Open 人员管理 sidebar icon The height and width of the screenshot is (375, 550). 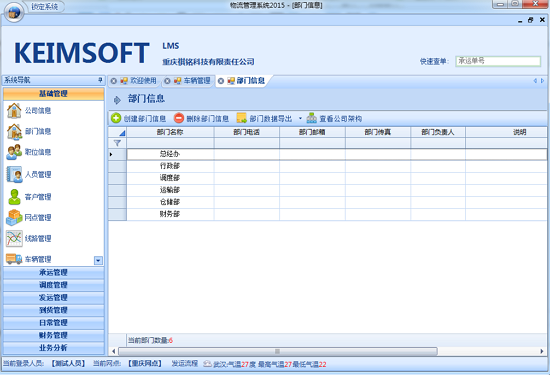[14, 174]
